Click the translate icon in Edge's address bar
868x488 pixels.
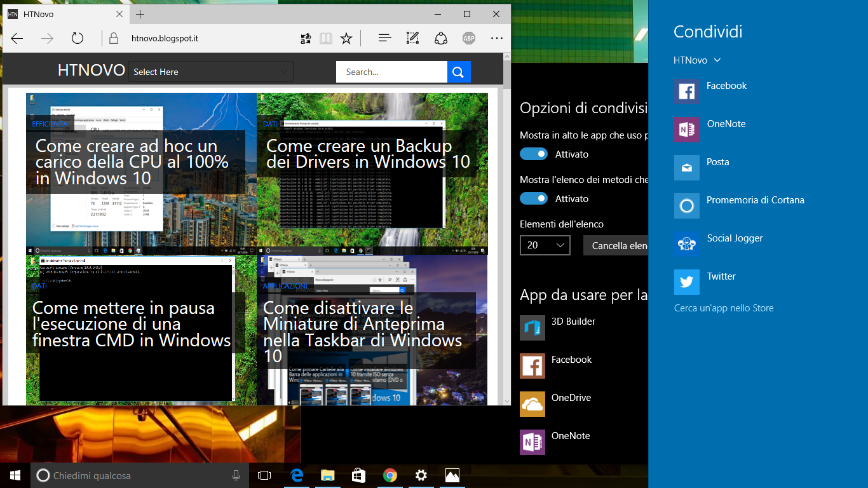point(306,38)
